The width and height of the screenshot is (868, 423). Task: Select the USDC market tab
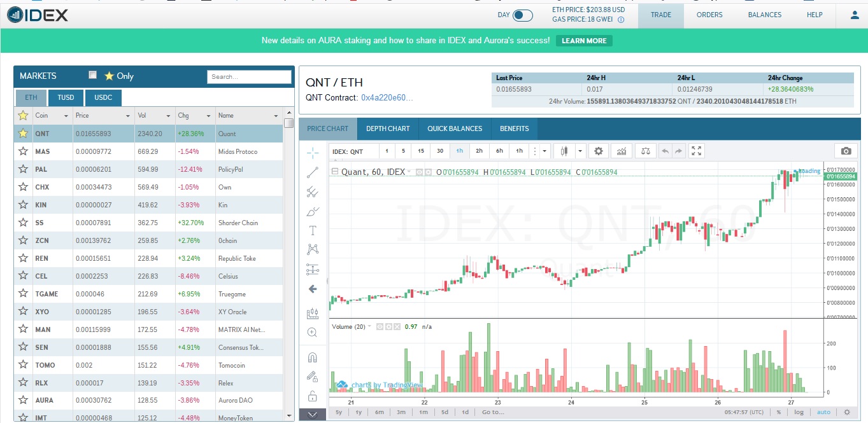(x=103, y=97)
